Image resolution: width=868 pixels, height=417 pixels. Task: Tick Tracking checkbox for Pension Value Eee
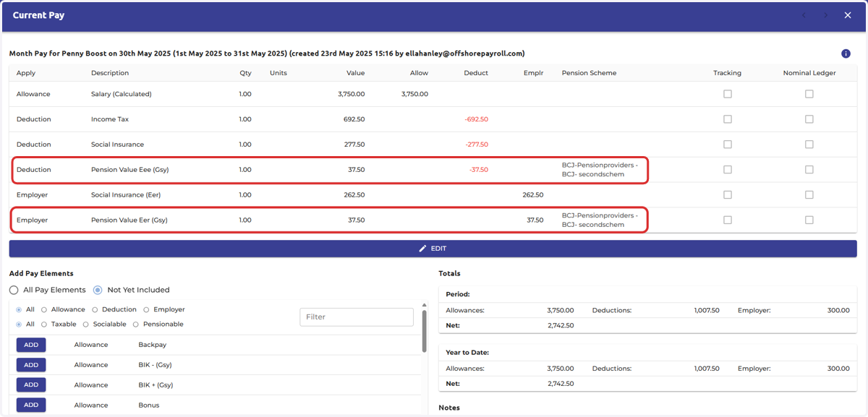coord(728,170)
